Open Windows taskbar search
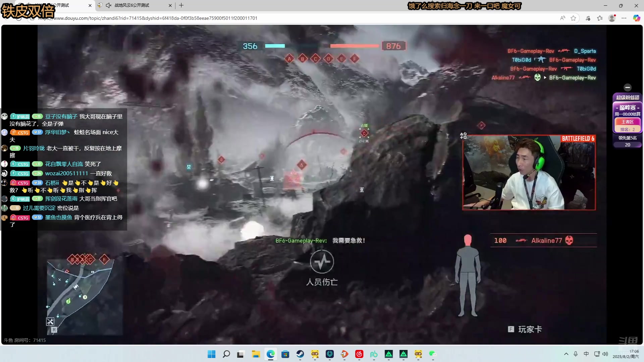This screenshot has height=362, width=644. [226, 354]
